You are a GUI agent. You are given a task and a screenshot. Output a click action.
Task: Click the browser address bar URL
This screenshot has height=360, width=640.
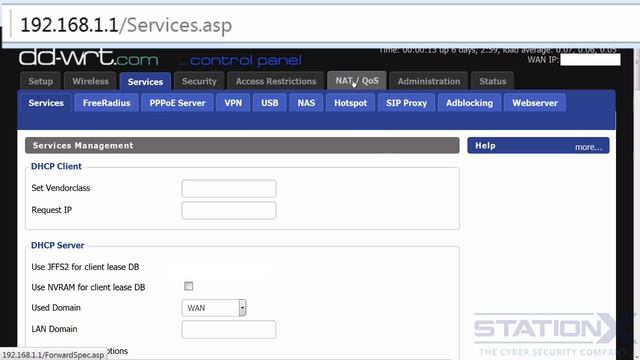click(126, 25)
